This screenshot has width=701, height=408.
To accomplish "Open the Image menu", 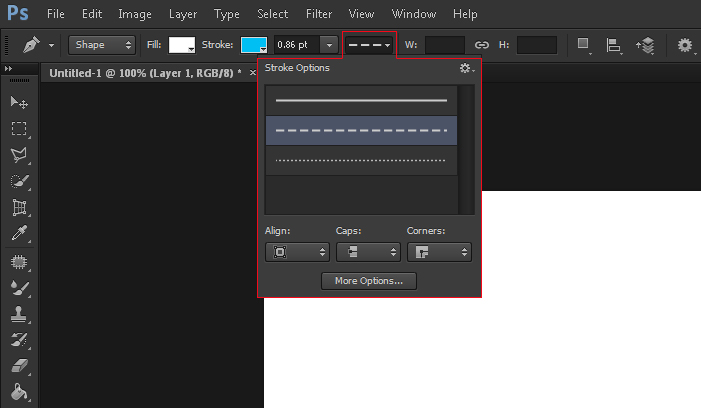I will [x=135, y=15].
